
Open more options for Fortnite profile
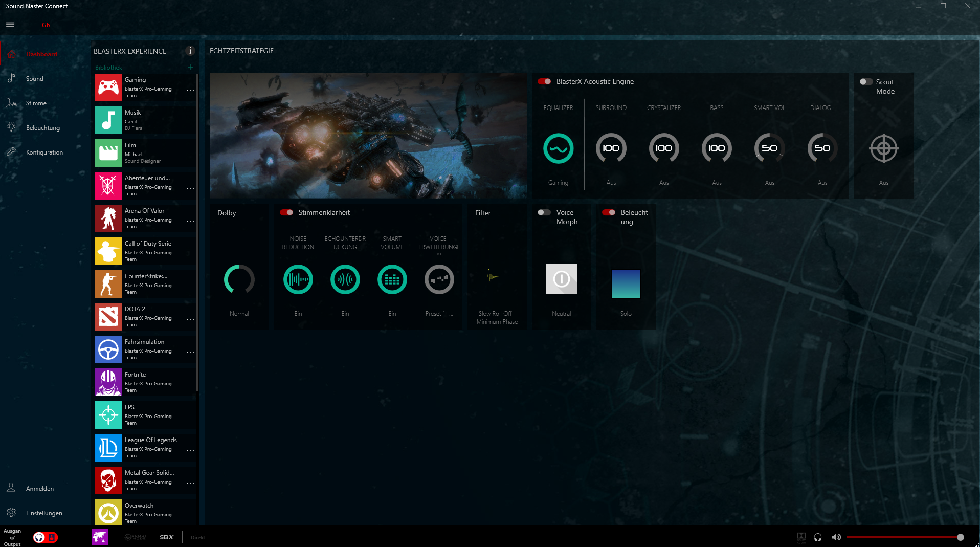click(190, 385)
